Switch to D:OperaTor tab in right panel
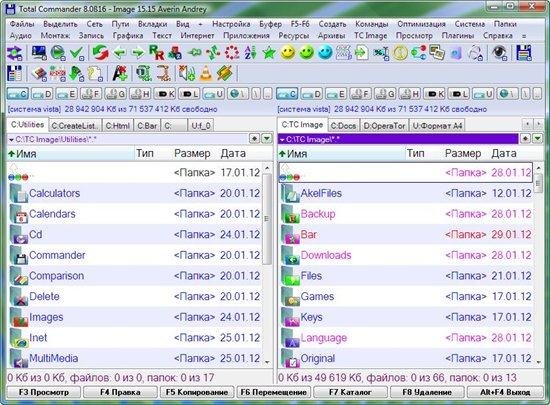 point(384,126)
